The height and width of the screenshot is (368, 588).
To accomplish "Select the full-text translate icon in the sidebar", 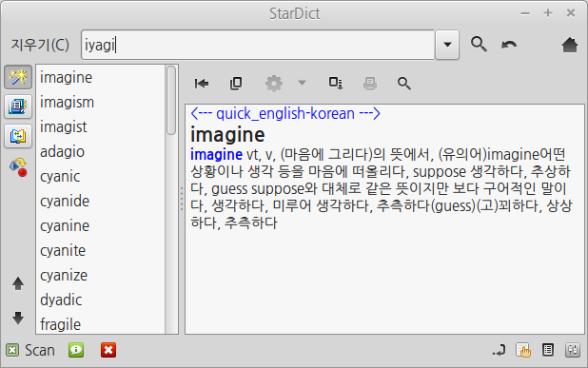I will click(18, 136).
